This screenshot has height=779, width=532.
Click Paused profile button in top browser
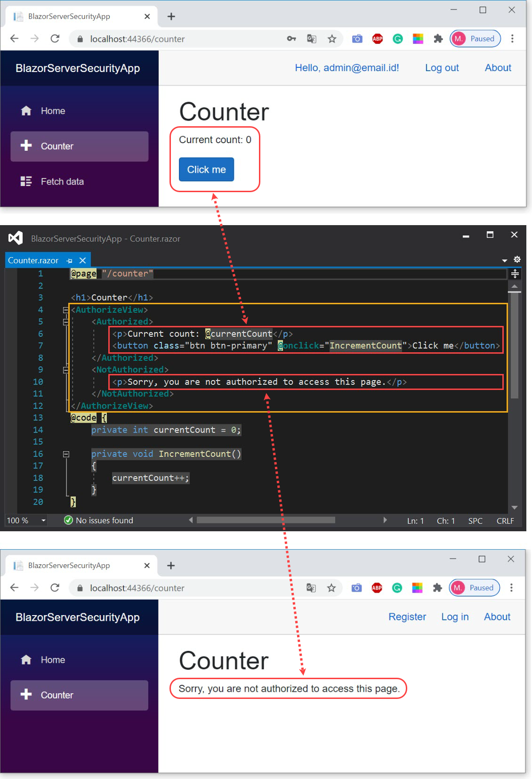pyautogui.click(x=476, y=39)
